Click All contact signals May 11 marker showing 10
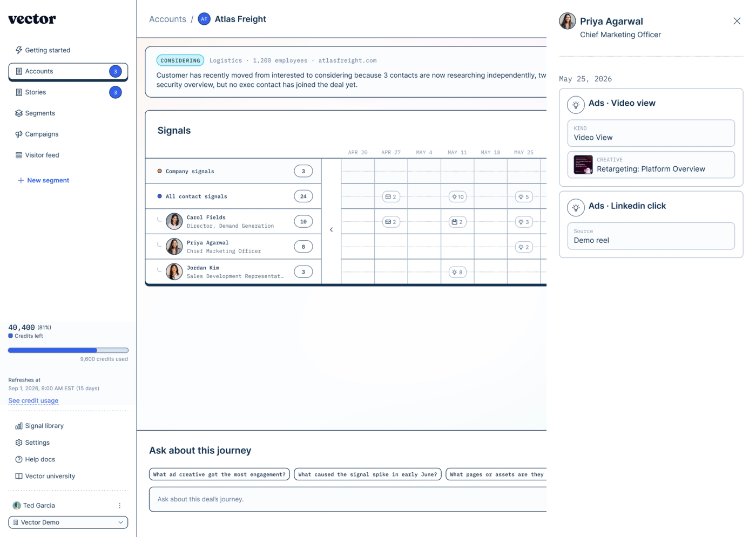 (x=457, y=197)
